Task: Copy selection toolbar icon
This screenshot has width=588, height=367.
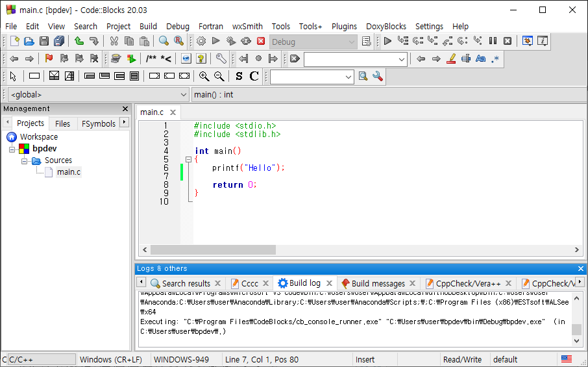Action: tap(129, 41)
